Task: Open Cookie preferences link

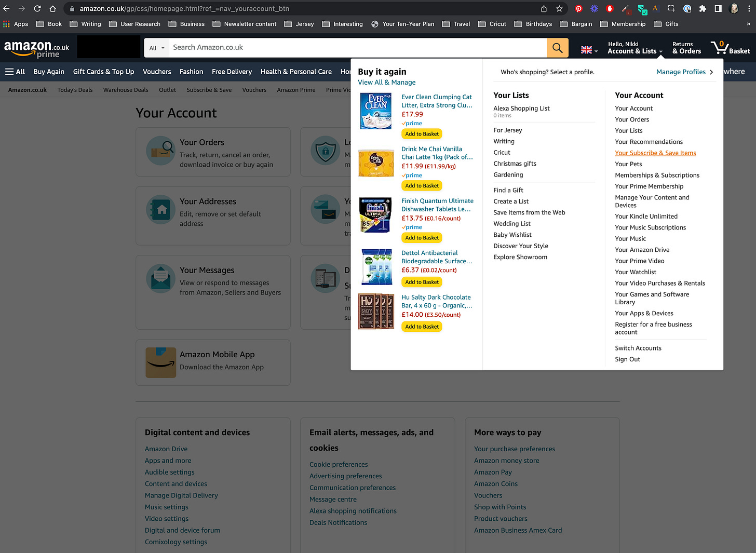Action: click(339, 465)
